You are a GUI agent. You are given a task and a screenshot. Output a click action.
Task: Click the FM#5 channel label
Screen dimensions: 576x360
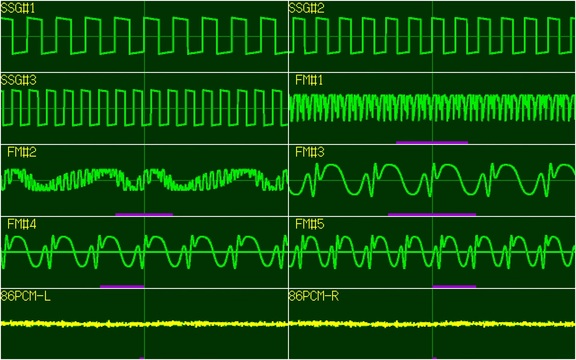pyautogui.click(x=310, y=224)
